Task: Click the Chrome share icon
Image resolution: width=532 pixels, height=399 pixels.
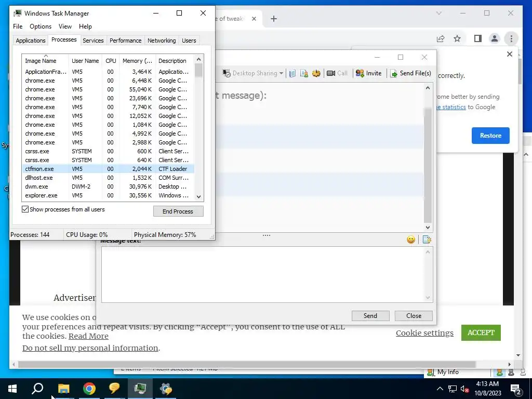Action: pyautogui.click(x=441, y=38)
